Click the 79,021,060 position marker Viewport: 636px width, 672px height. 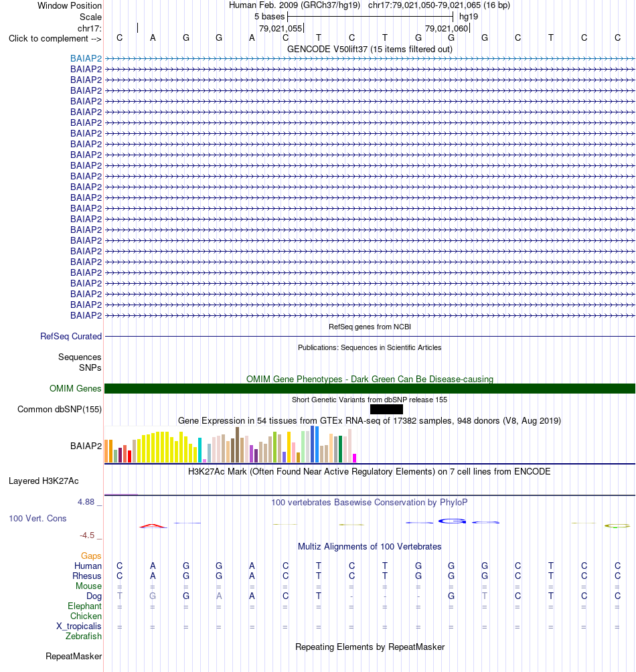pos(447,28)
